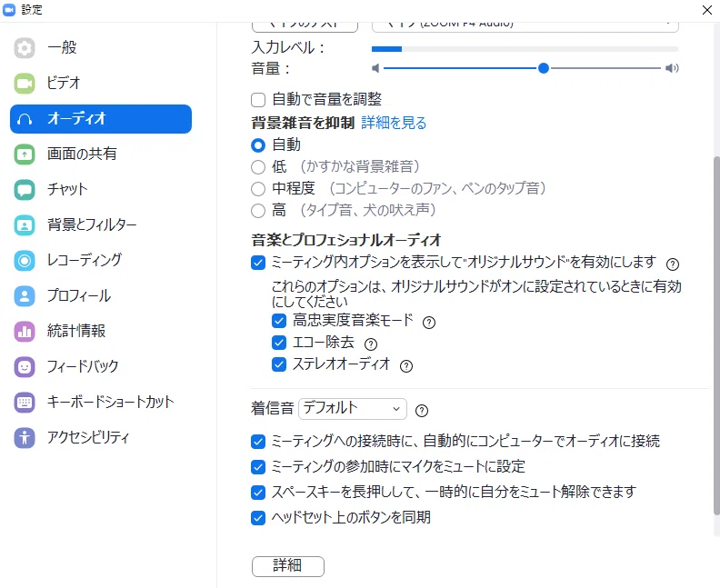Click help icon next to 着信音 dropdown
This screenshot has height=588, width=720.
click(x=422, y=411)
